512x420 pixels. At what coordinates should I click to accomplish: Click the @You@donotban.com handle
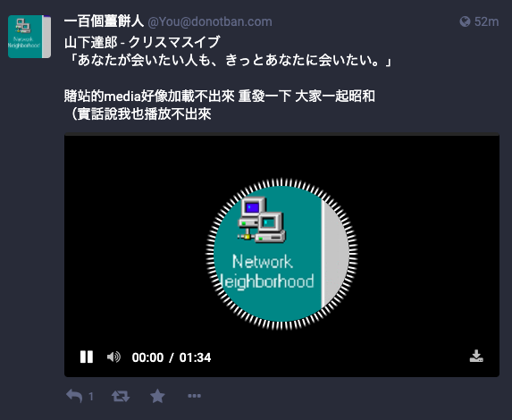pyautogui.click(x=210, y=21)
